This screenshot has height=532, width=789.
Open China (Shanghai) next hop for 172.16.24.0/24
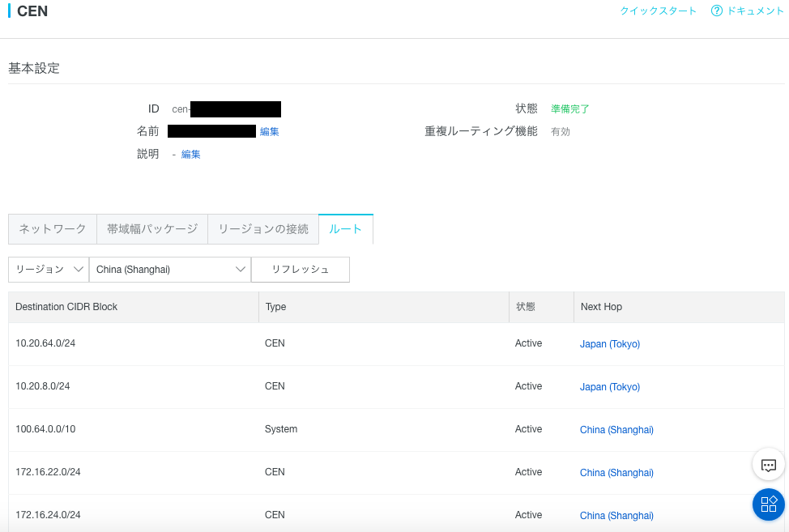click(x=616, y=516)
